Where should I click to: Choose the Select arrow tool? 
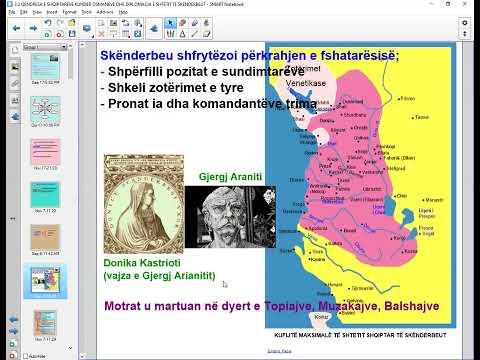click(x=170, y=23)
